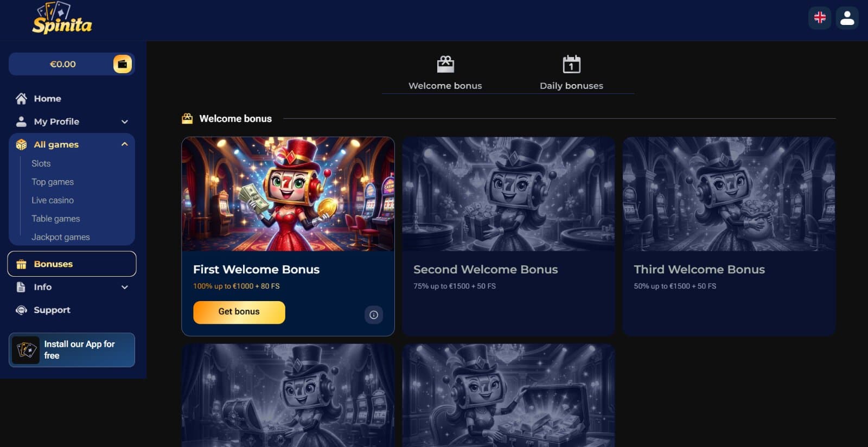Click the fifth bonus card with money suitcase

coord(508,395)
